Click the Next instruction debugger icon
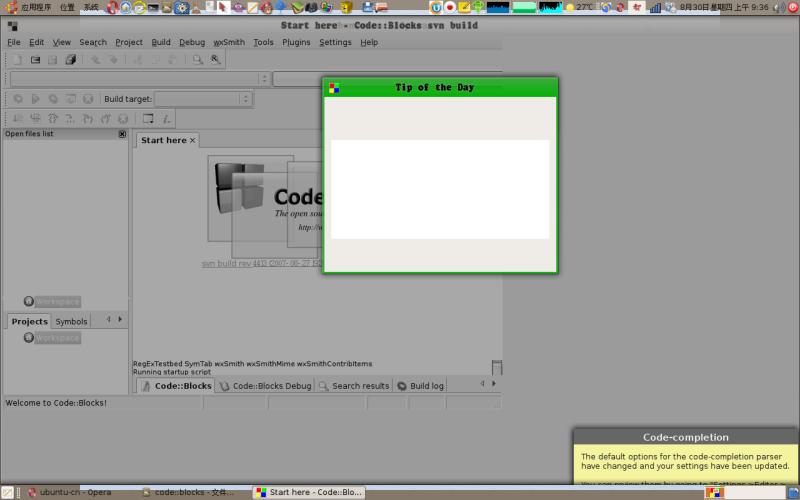This screenshot has width=800, height=500. [x=70, y=118]
